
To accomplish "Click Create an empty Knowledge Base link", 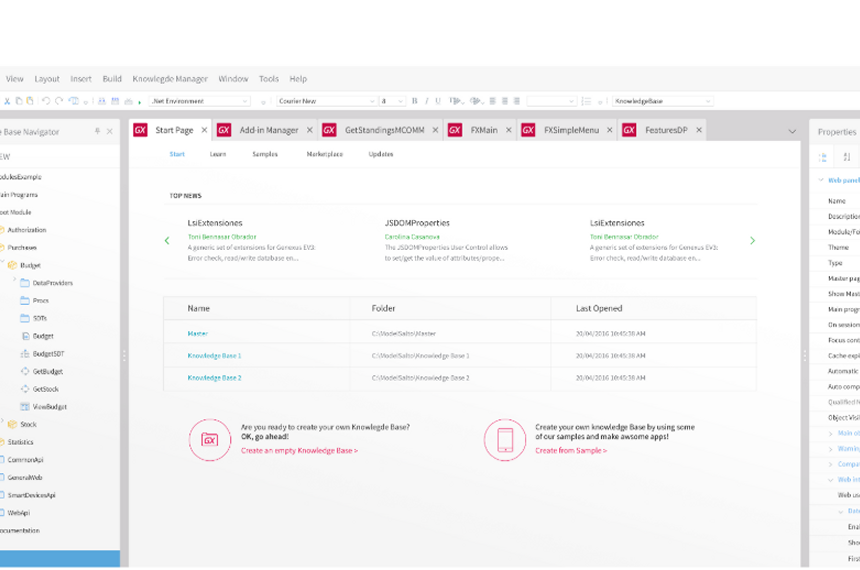I will pos(299,451).
